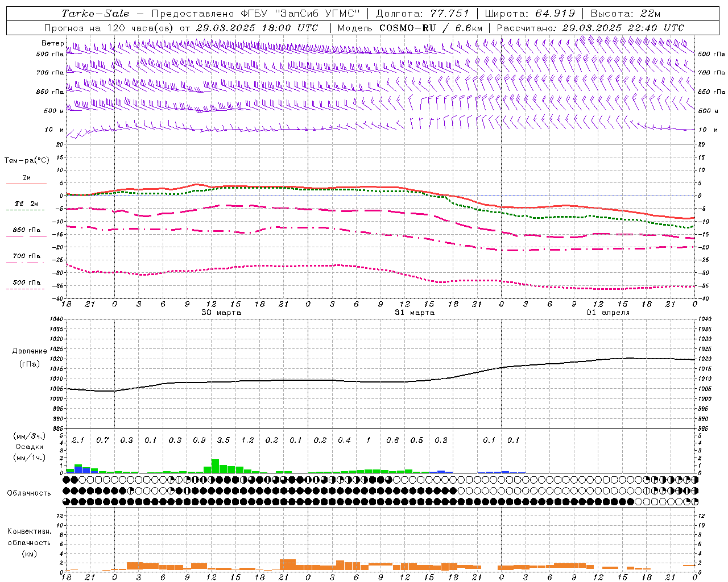Select the longitude value 'Долгота: 77.751'

coord(423,14)
